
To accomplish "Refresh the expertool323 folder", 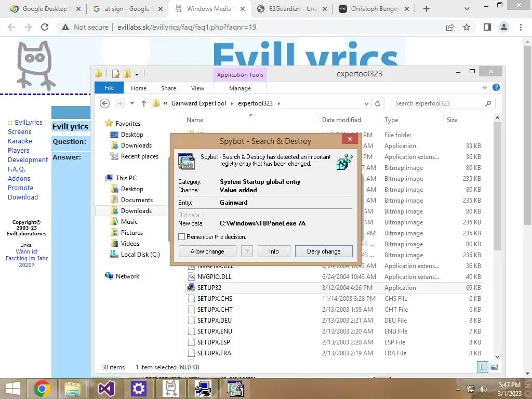I will click(x=378, y=103).
